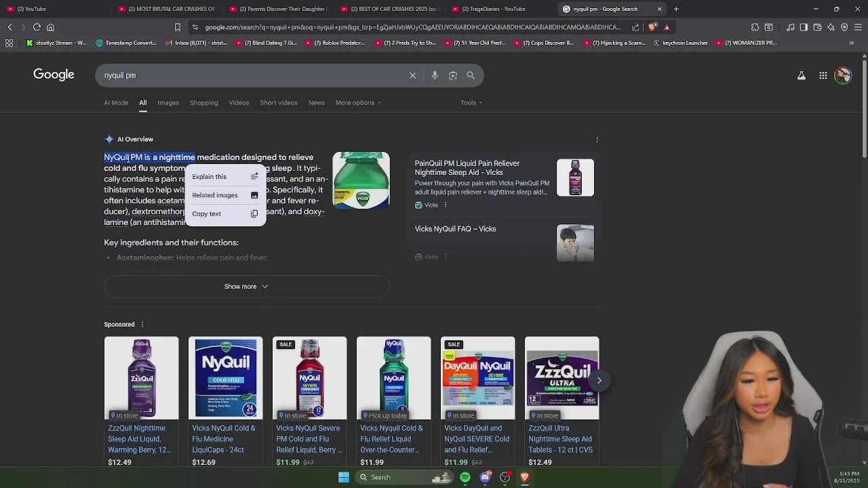Open a new browser tab with plus
This screenshot has width=868, height=488.
click(676, 9)
